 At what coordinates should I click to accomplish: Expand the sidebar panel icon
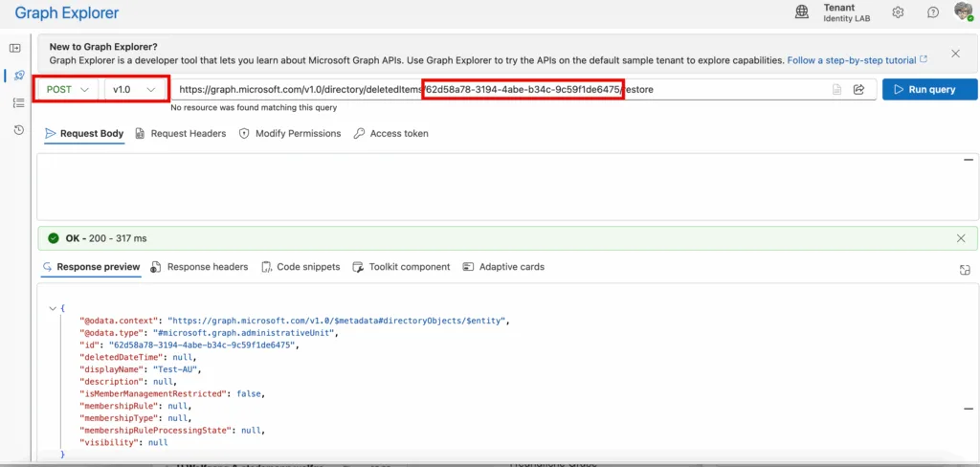point(15,48)
